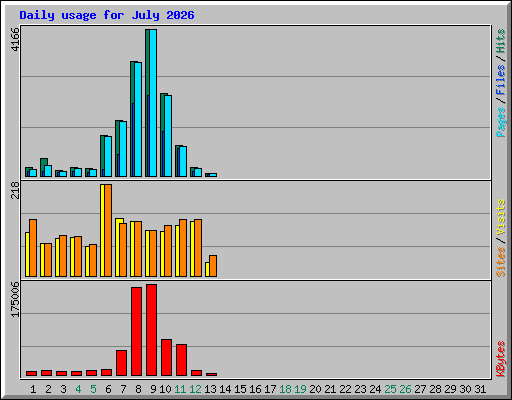This screenshot has width=512, height=400.
Task: Click the KBytes legend label
Action: [501, 359]
